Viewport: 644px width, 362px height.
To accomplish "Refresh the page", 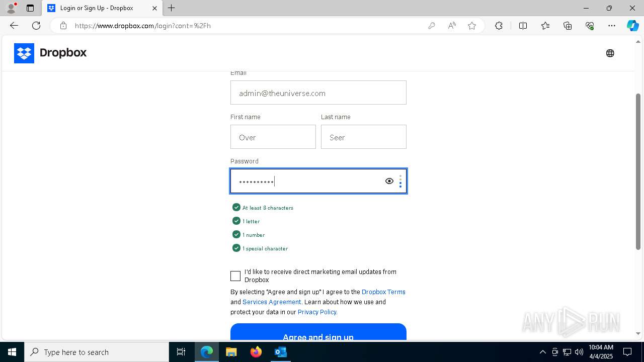I will click(36, 26).
